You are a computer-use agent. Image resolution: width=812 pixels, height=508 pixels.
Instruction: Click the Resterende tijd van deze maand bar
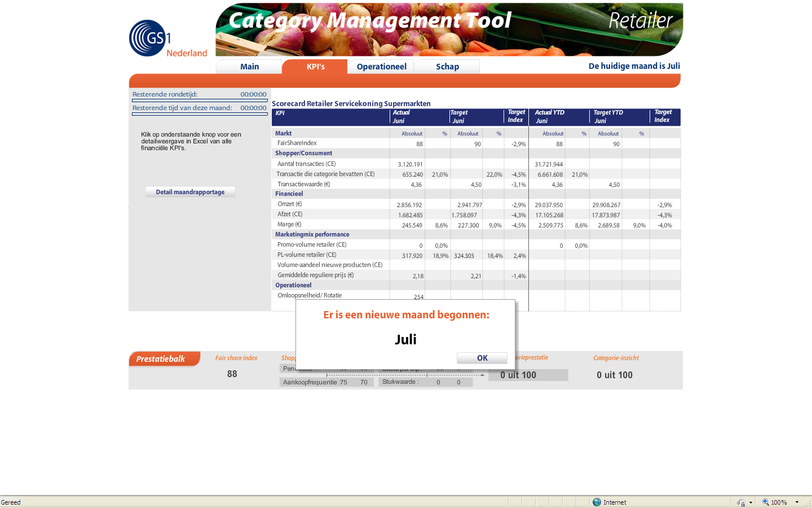pos(200,114)
